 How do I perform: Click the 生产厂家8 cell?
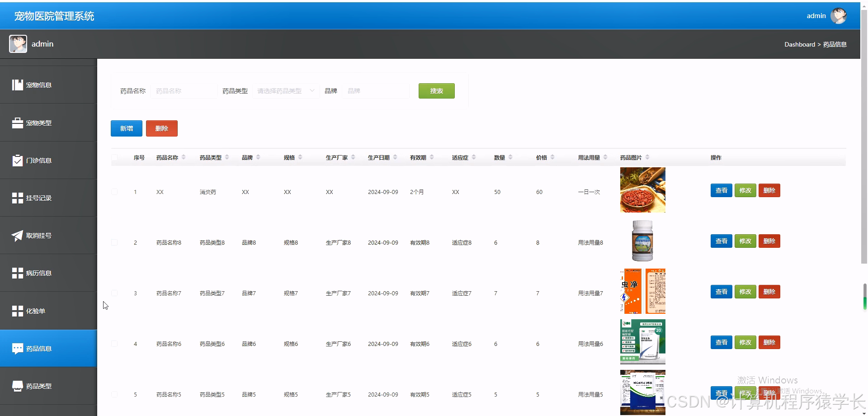(x=338, y=243)
